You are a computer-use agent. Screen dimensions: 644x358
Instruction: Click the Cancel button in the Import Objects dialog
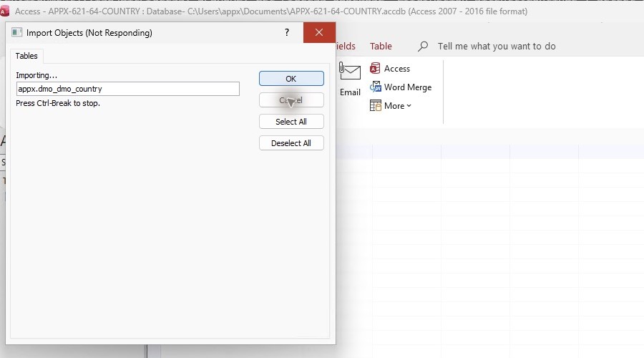pos(291,100)
